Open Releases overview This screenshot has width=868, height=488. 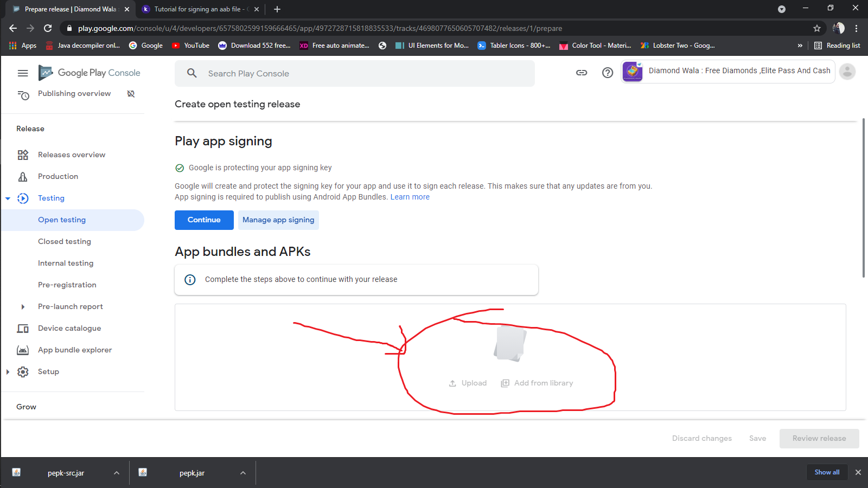coord(73,155)
